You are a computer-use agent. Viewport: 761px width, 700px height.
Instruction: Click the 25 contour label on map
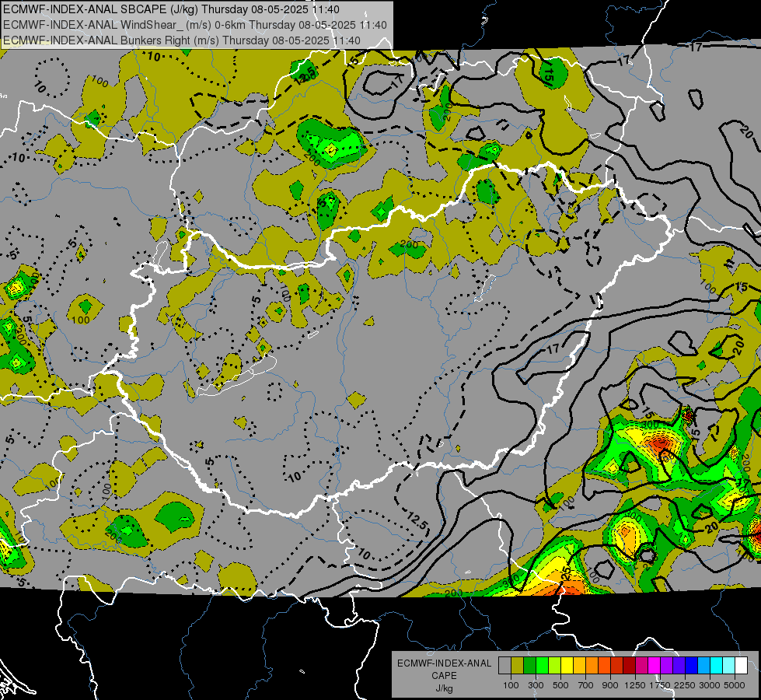(566, 572)
